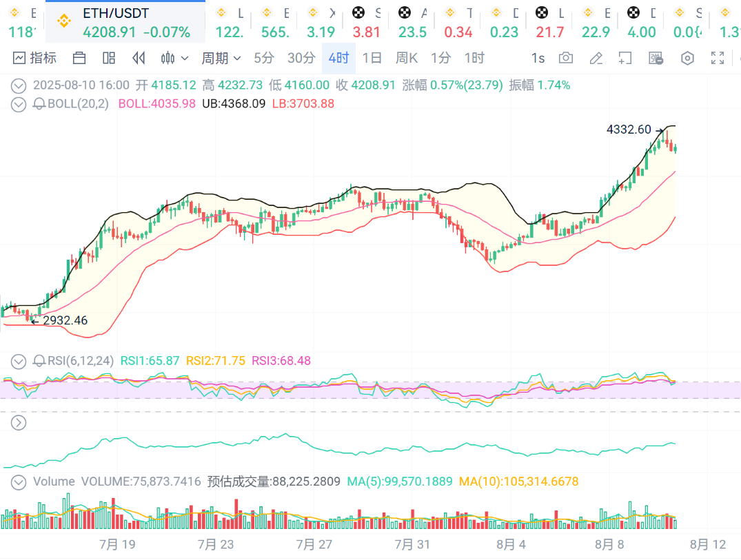Click the MA(10):105,314.6678 value
Screen dimensions: 741x560
pyautogui.click(x=519, y=481)
